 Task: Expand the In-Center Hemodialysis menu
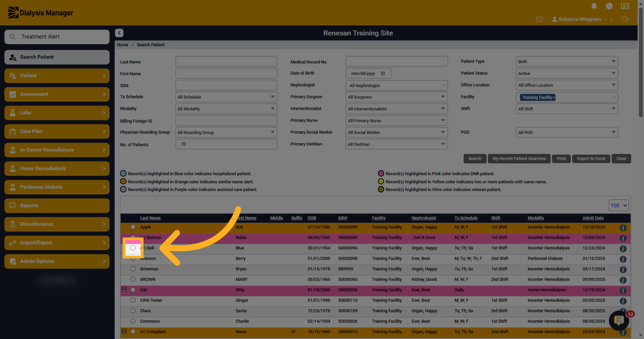pos(57,150)
